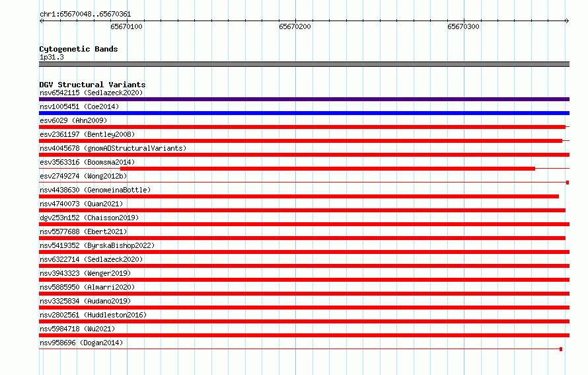Open nsv5577688 (Ebert2021) label
588x375 pixels.
[x=83, y=231]
